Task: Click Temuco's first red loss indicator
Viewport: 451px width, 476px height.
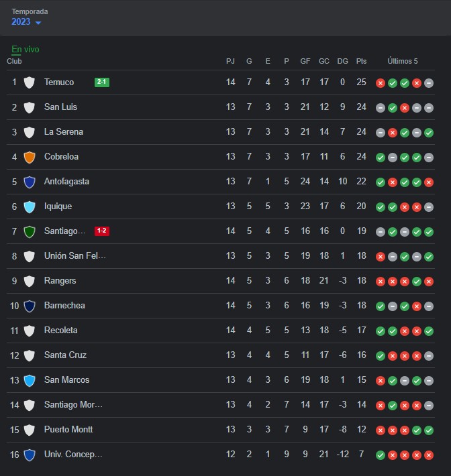Action: coord(381,83)
